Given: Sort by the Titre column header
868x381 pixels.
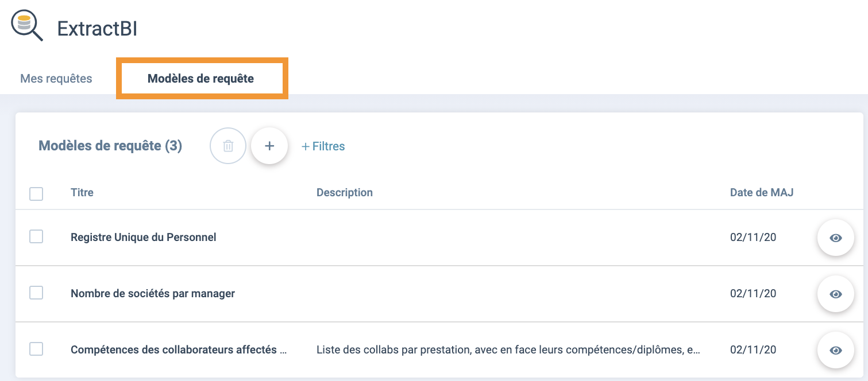Looking at the screenshot, I should [82, 193].
